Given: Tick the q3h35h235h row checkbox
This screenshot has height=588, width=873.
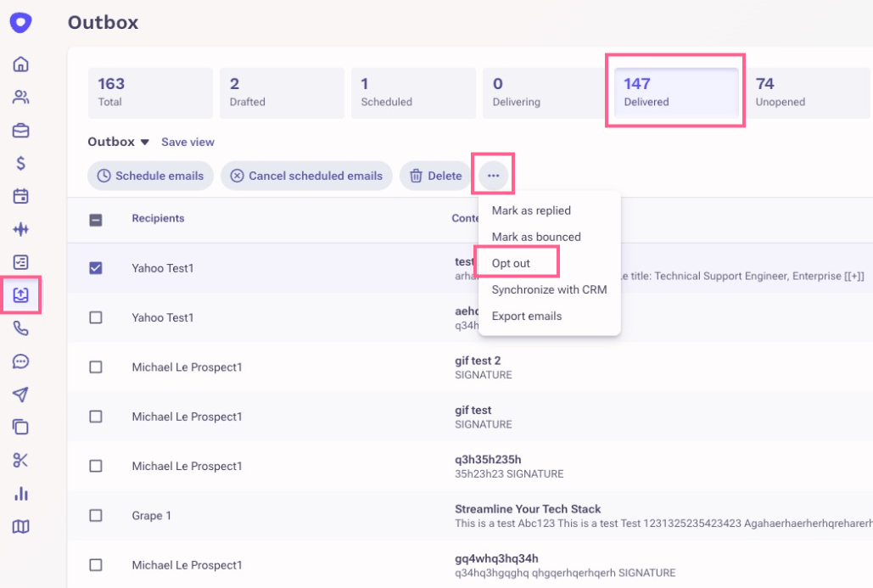Looking at the screenshot, I should (x=96, y=466).
